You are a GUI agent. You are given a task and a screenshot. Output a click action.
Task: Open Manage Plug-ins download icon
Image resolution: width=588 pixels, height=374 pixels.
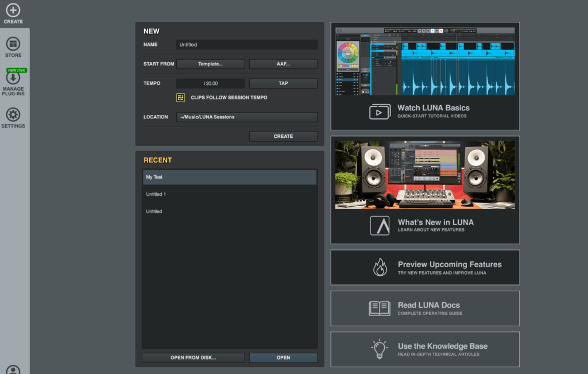(13, 78)
